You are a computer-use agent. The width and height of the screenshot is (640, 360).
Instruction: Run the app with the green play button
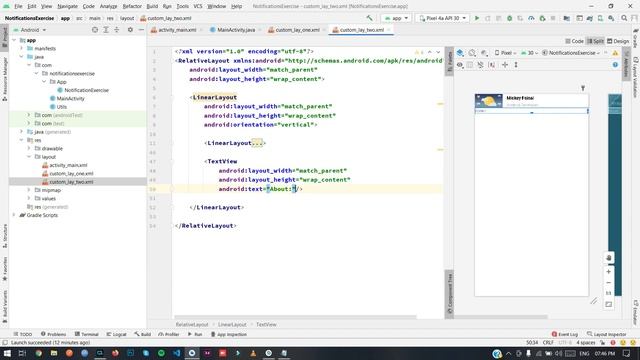pyautogui.click(x=476, y=18)
